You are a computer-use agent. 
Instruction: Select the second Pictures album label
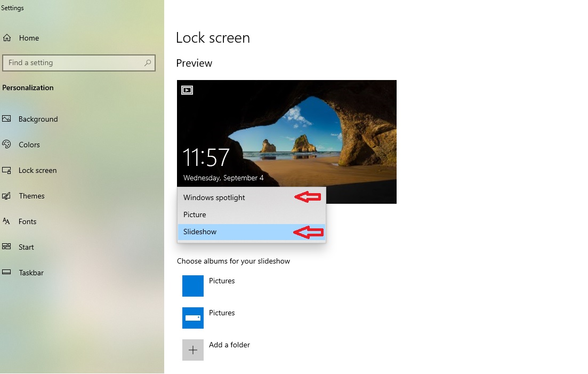click(222, 313)
